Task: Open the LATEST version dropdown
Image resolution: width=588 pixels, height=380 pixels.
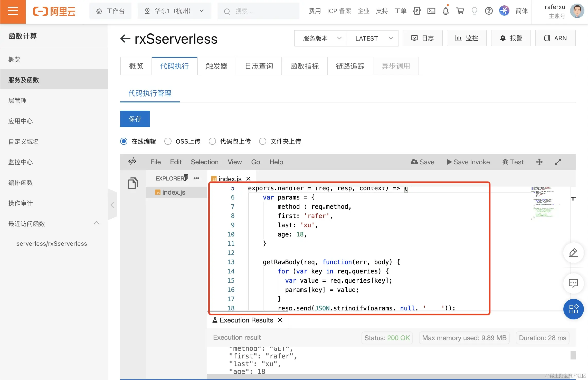Action: 373,38
